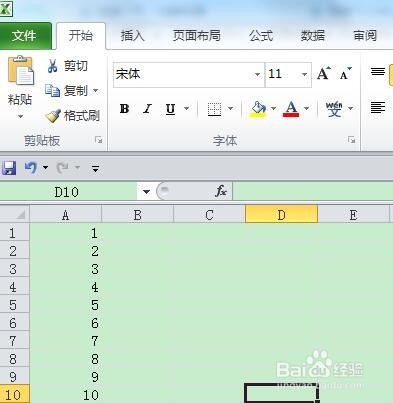Expand the Copy (复制) dropdown arrow
This screenshot has height=403, width=393.
click(x=96, y=90)
